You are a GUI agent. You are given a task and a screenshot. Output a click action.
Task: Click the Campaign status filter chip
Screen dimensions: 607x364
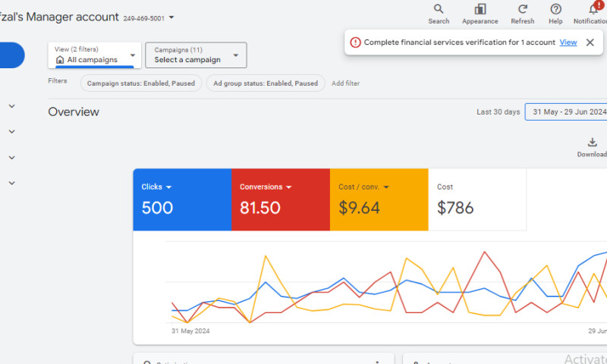click(141, 83)
